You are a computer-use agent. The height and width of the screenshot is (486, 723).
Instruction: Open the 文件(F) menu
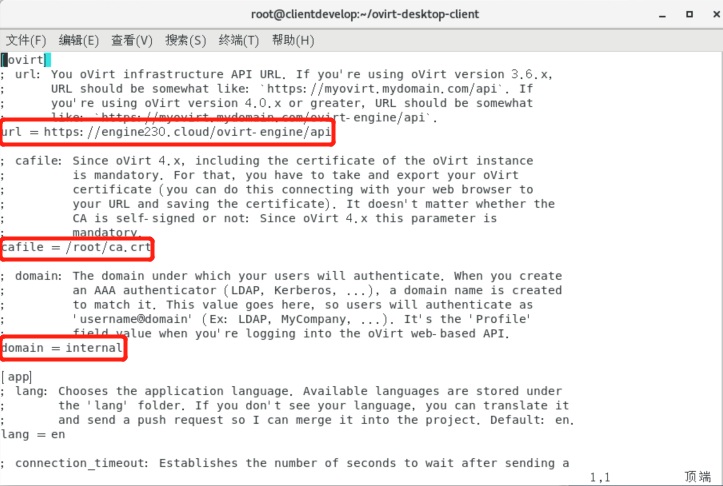point(26,41)
